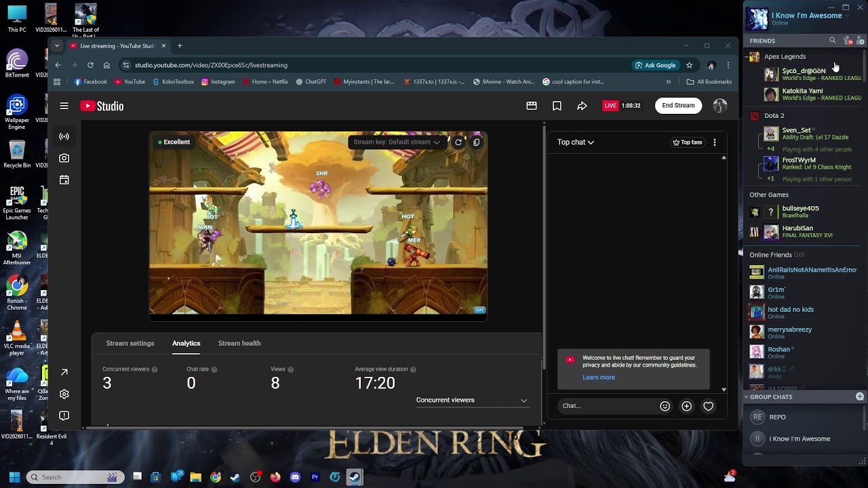Open the All Bookmarks folder
Image resolution: width=868 pixels, height=488 pixels.
point(709,82)
